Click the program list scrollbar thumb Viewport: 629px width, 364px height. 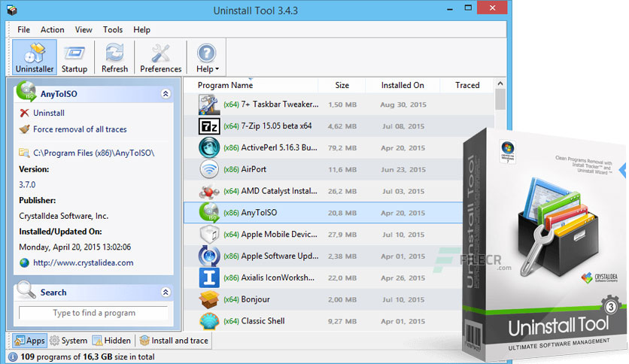500,99
